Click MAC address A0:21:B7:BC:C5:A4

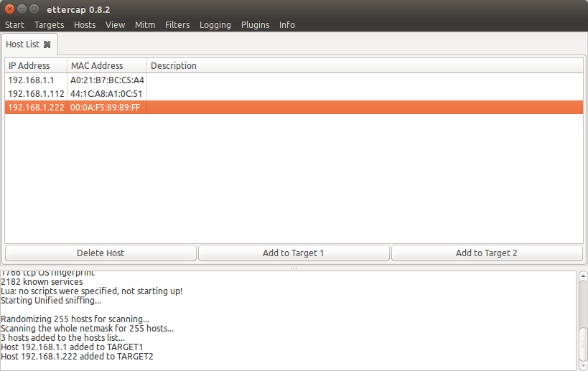point(107,80)
